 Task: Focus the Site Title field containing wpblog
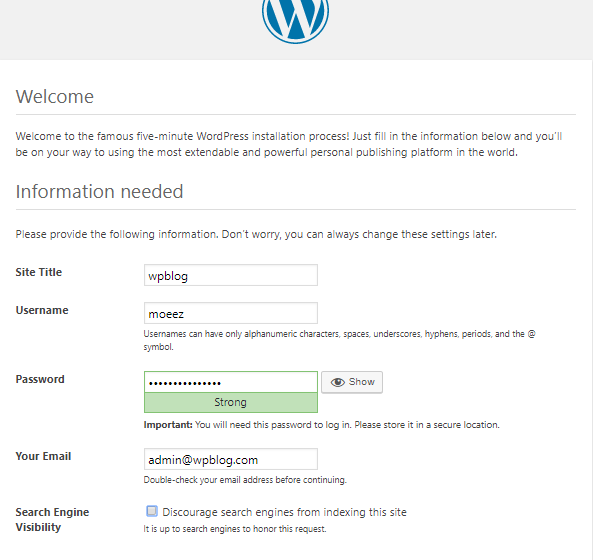[231, 275]
